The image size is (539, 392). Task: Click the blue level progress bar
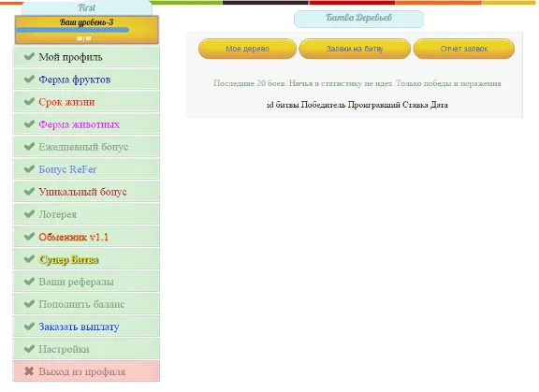(73, 30)
